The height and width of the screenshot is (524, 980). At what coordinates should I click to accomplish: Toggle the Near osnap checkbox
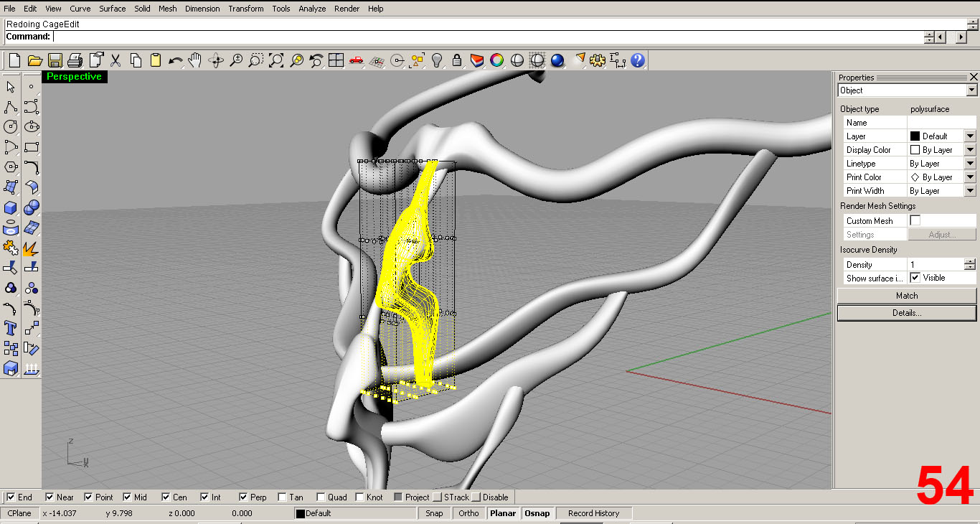point(50,497)
